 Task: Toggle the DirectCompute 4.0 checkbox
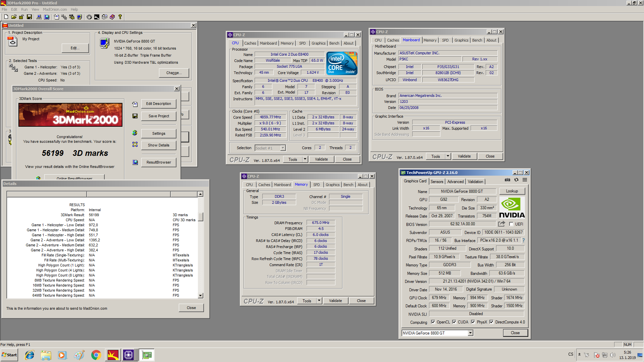(491, 322)
